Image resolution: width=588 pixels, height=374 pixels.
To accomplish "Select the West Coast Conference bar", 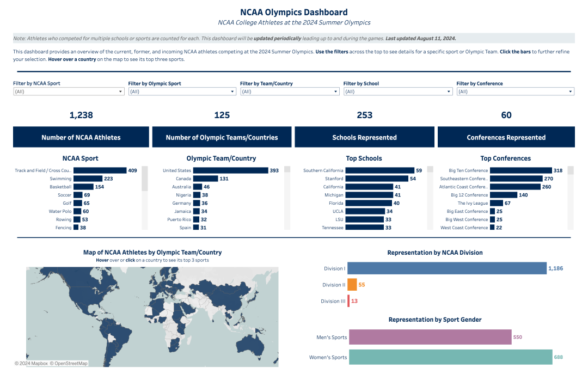I will tap(492, 228).
